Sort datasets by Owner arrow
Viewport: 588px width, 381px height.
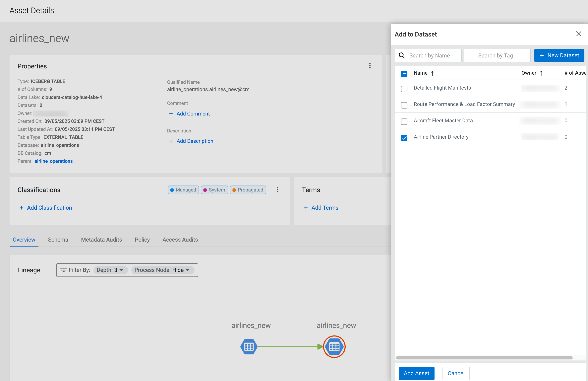click(x=541, y=73)
